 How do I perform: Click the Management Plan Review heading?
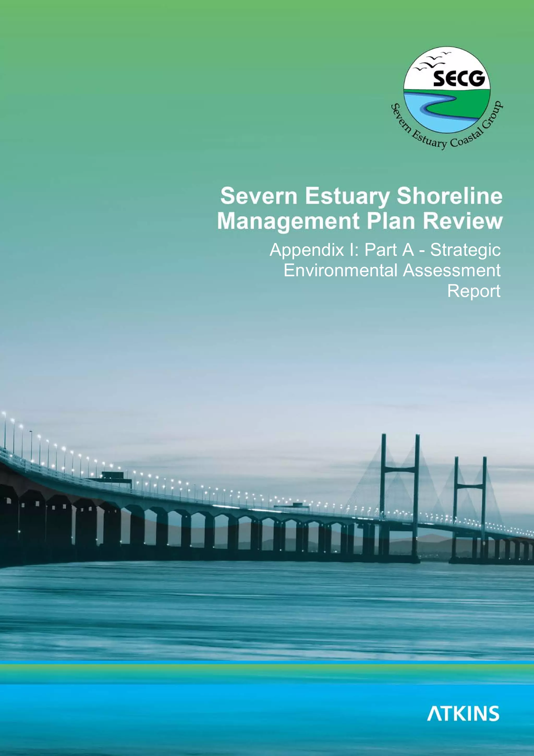pos(359,221)
